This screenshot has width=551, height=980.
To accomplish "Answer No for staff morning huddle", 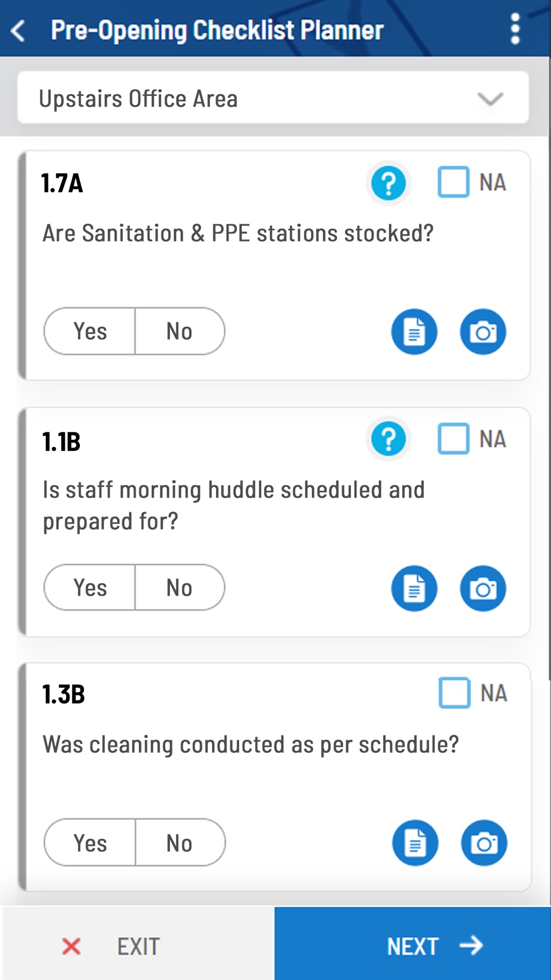I will 180,588.
